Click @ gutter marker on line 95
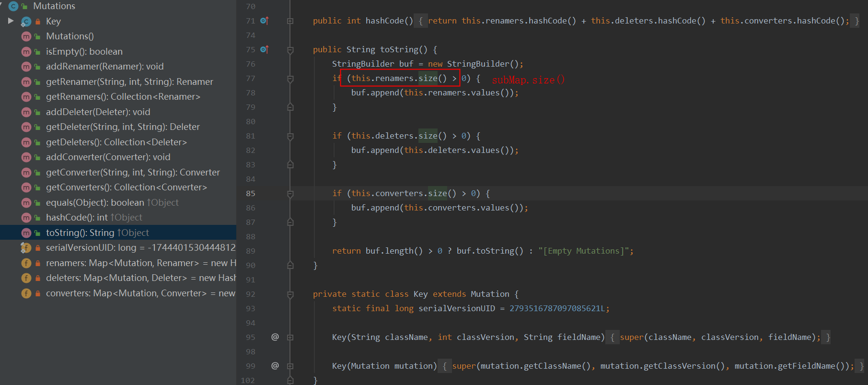Image resolution: width=868 pixels, height=385 pixels. pyautogui.click(x=275, y=337)
